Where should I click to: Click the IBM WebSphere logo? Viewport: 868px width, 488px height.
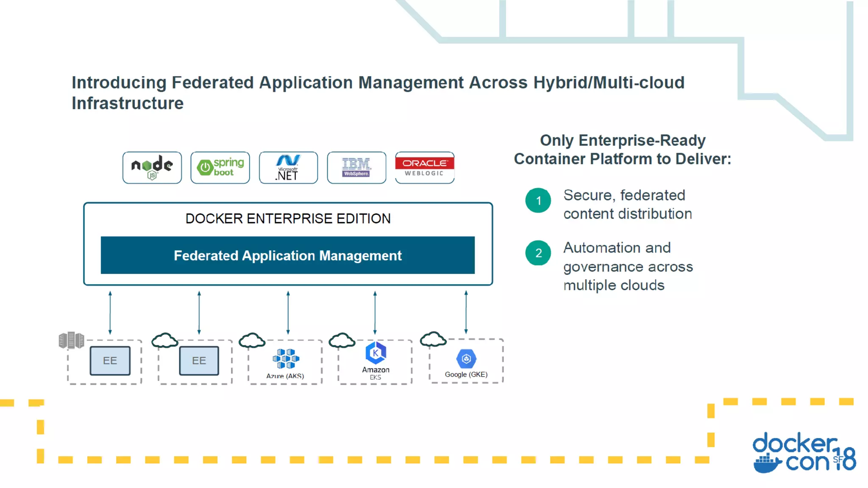click(356, 168)
